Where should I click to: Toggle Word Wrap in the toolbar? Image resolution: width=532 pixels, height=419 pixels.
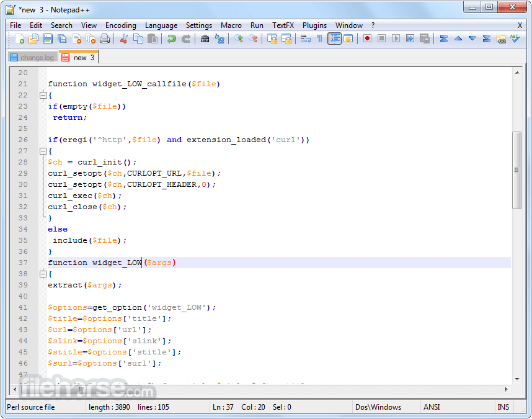[x=306, y=38]
